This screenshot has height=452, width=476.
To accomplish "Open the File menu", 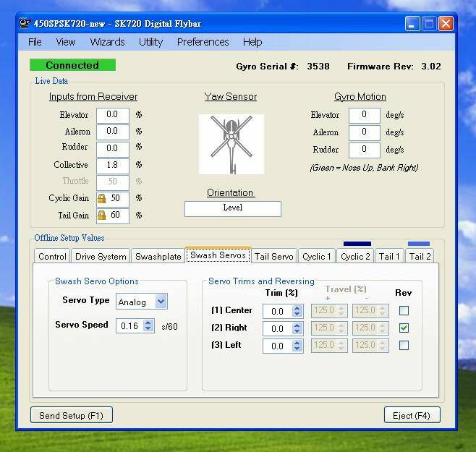I will point(35,42).
